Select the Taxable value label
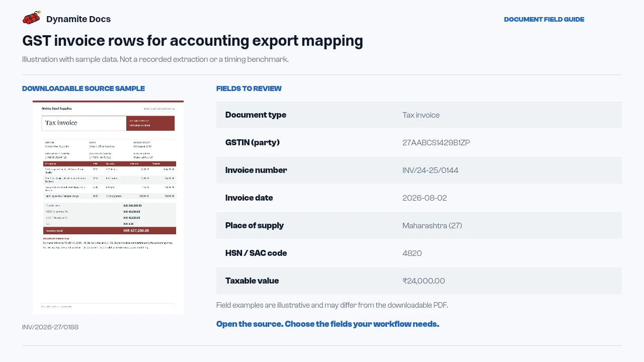This screenshot has height=362, width=644. pos(252,281)
